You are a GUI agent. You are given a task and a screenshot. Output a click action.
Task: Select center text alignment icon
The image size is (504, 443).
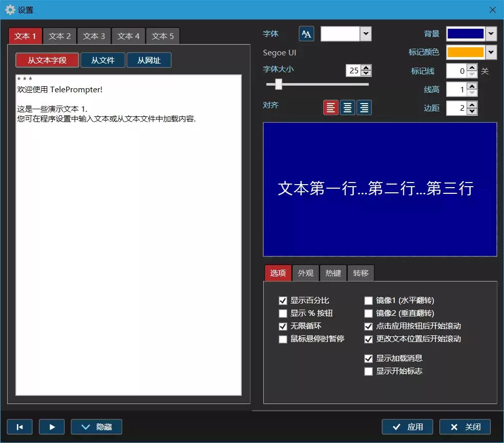coord(347,108)
